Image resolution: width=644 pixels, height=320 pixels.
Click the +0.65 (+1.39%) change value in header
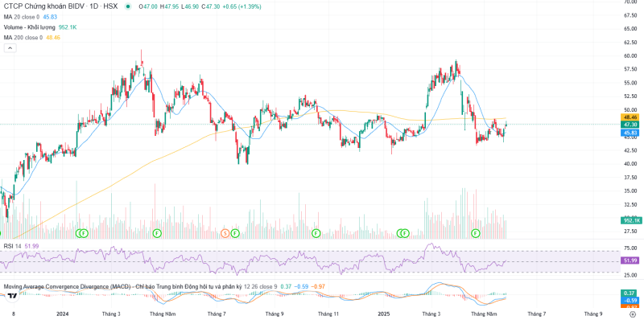click(x=242, y=7)
